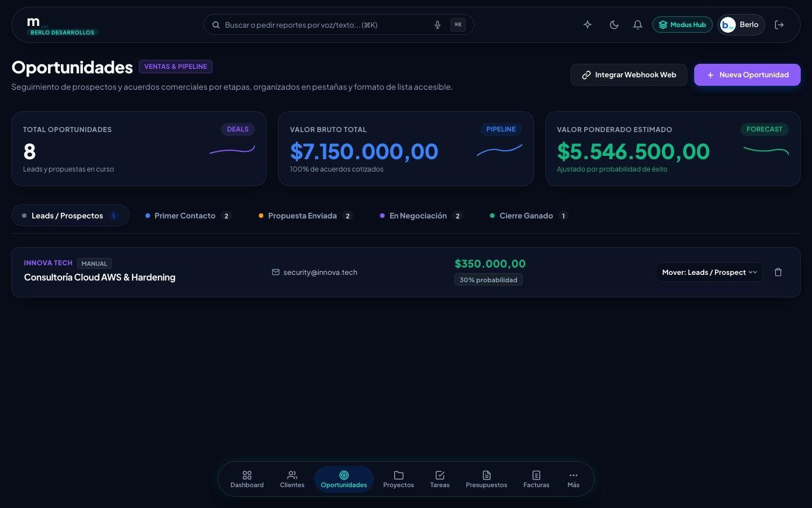Switch to Propuesta Enviada tab
This screenshot has height=508, width=812.
306,216
